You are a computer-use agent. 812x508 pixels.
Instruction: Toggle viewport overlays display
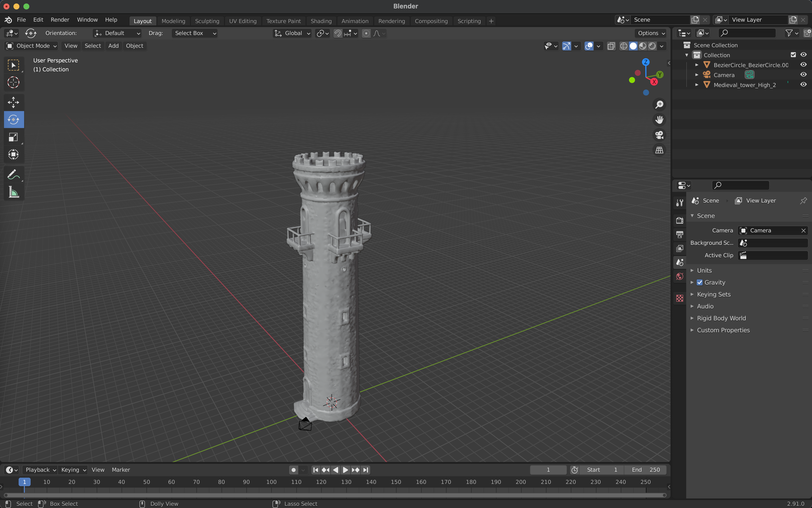click(589, 46)
